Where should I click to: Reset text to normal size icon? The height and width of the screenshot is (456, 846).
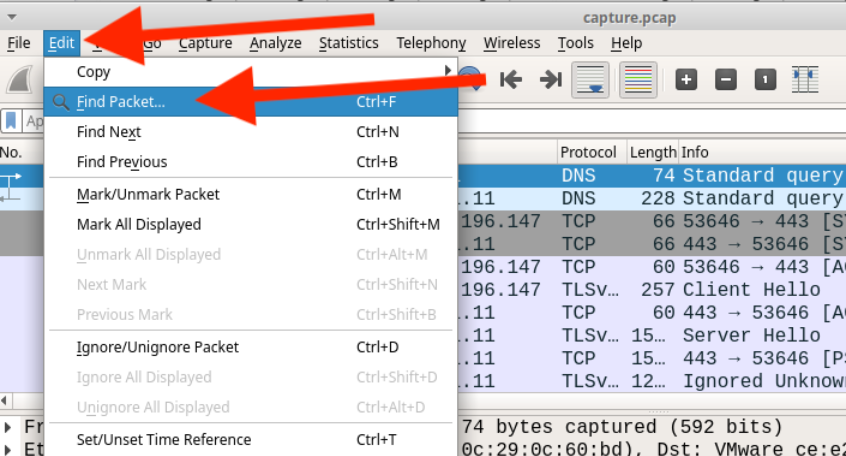tap(765, 80)
